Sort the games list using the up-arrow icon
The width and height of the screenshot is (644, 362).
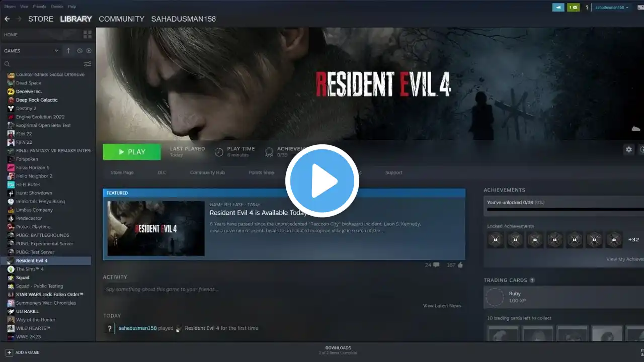tap(68, 51)
